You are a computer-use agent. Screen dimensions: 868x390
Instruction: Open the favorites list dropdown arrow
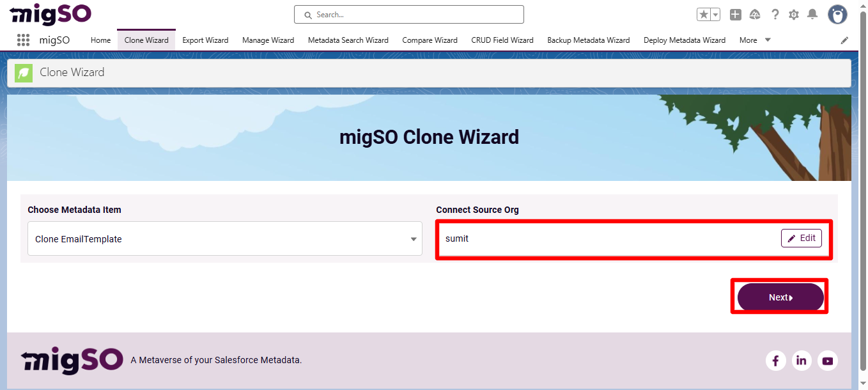click(716, 14)
